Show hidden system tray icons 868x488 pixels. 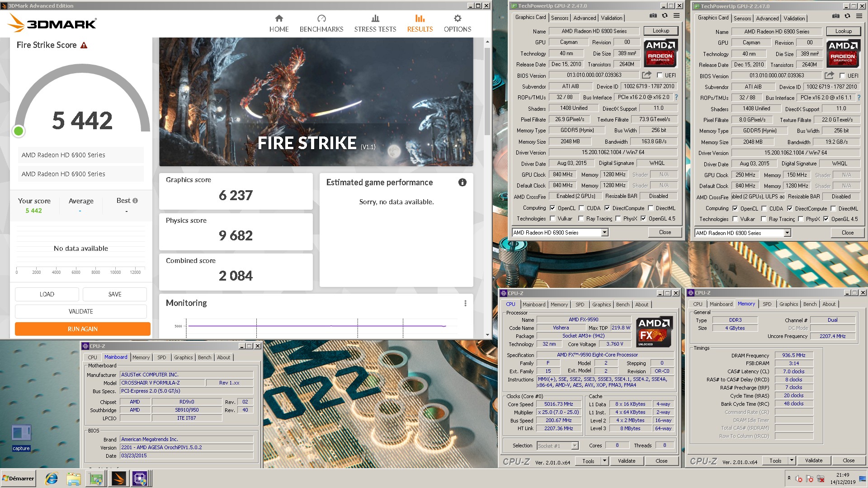789,478
